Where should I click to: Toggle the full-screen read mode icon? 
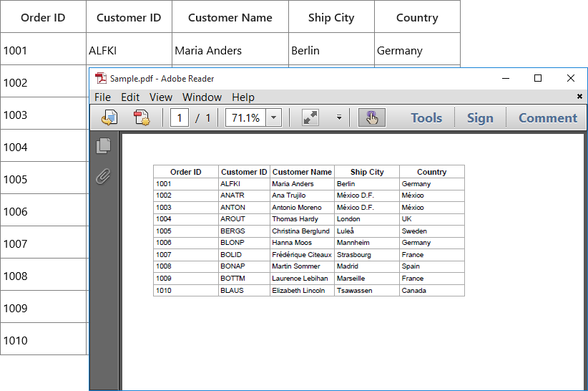[310, 118]
